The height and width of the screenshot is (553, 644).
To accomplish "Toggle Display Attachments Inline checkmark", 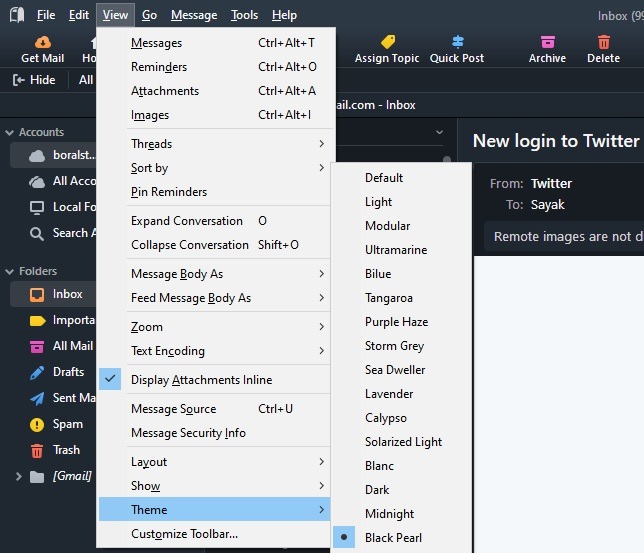I will tap(112, 380).
